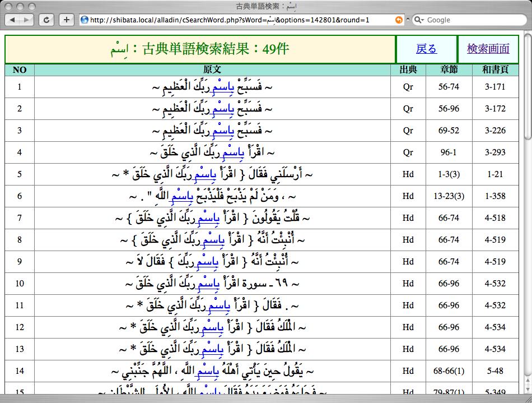This screenshot has width=532, height=403.
Task: Click page cell 3-171
Action: click(496, 87)
